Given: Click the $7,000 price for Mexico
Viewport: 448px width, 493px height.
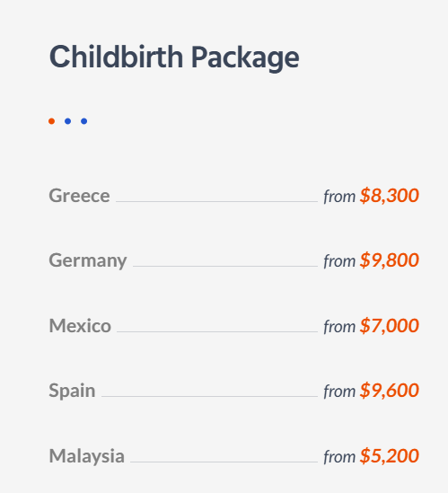Looking at the screenshot, I should point(390,326).
